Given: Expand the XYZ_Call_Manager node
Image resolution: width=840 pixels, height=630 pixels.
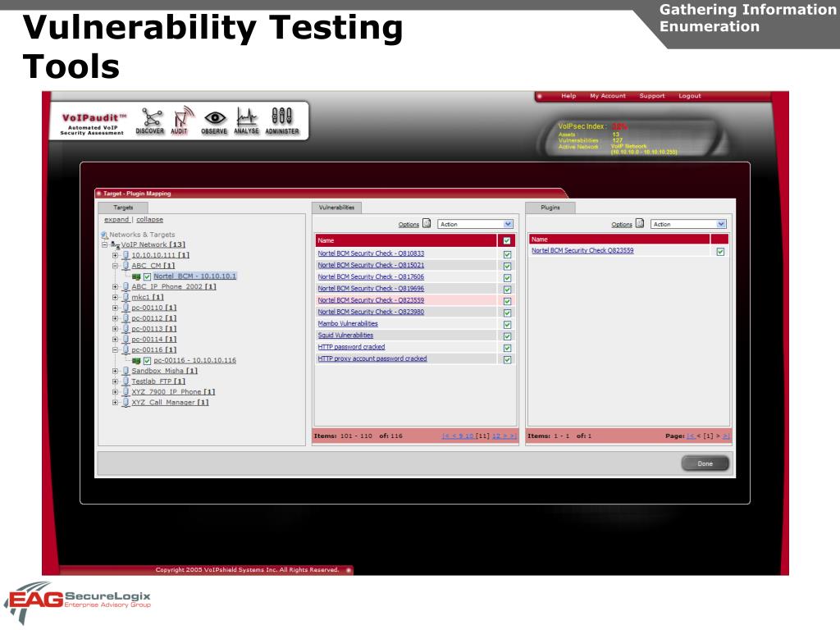Looking at the screenshot, I should [115, 402].
